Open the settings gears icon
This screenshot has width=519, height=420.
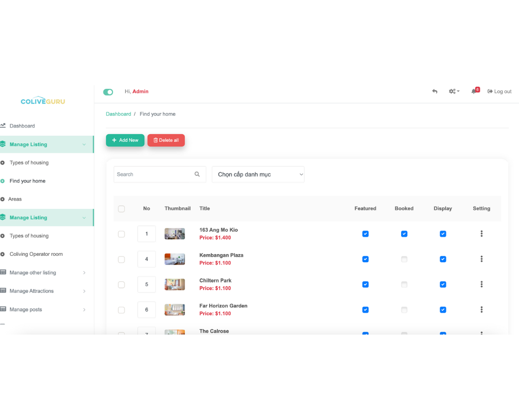pos(453,91)
